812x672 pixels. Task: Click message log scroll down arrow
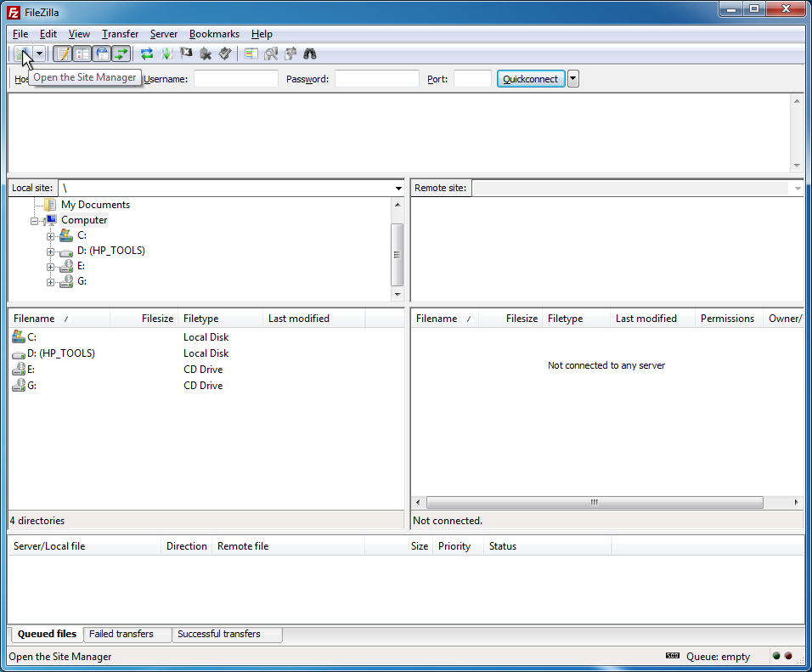coord(797,166)
